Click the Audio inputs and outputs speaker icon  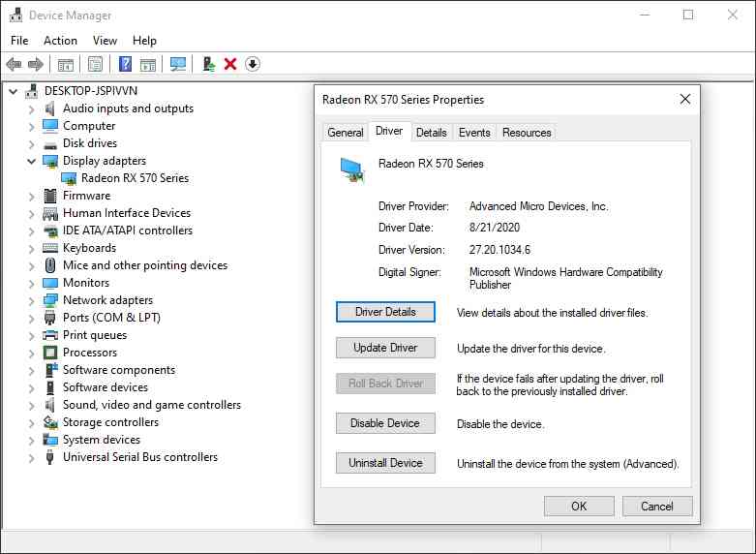[50, 108]
